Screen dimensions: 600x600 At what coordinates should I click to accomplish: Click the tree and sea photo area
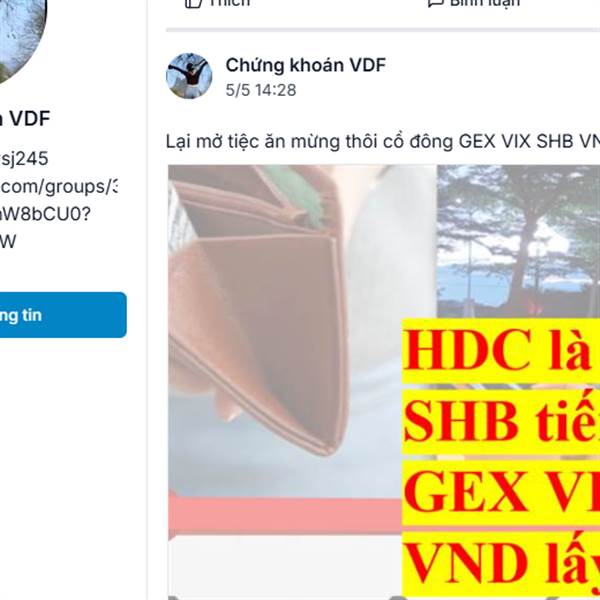click(x=518, y=241)
